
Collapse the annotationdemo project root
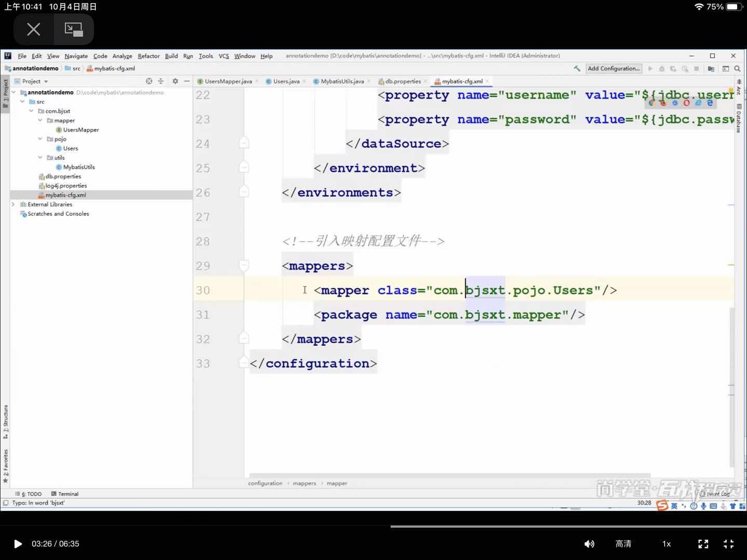(13, 92)
